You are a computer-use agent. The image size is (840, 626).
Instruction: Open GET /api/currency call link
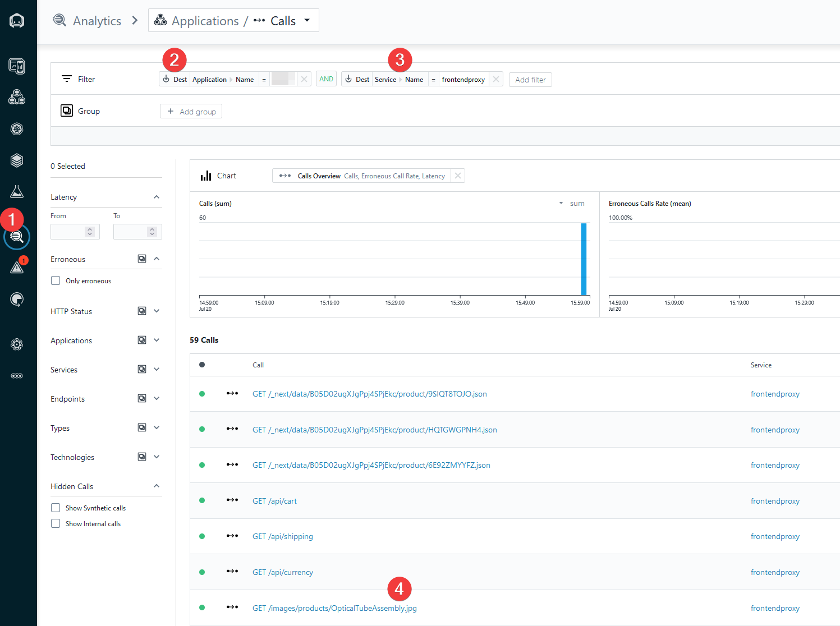point(283,572)
